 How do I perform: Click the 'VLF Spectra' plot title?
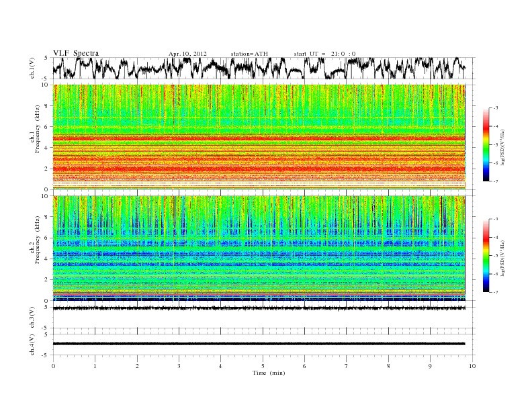pyautogui.click(x=76, y=53)
